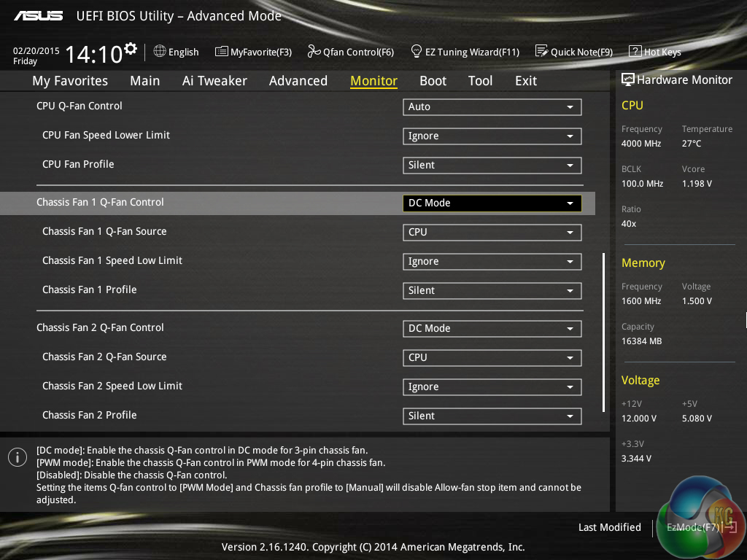Open Chassis Fan 2 Speed Low Limit dropdown
Screen dimensions: 747x560
(x=492, y=386)
